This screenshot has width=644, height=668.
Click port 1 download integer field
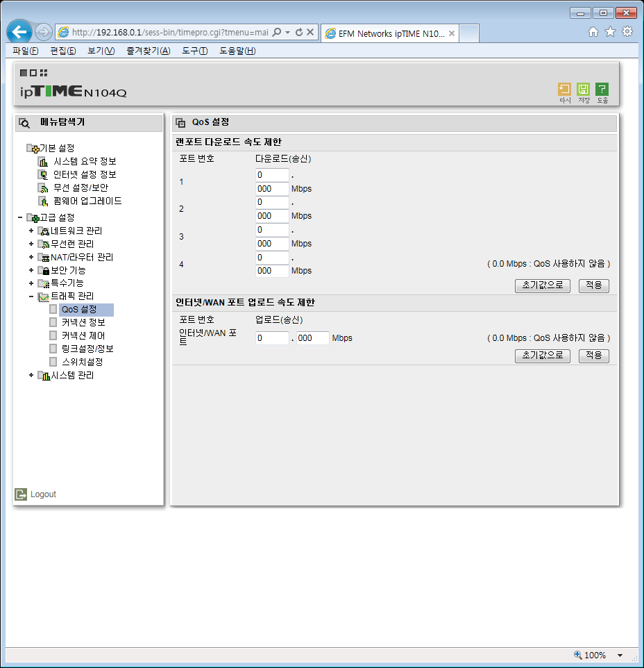pyautogui.click(x=272, y=175)
